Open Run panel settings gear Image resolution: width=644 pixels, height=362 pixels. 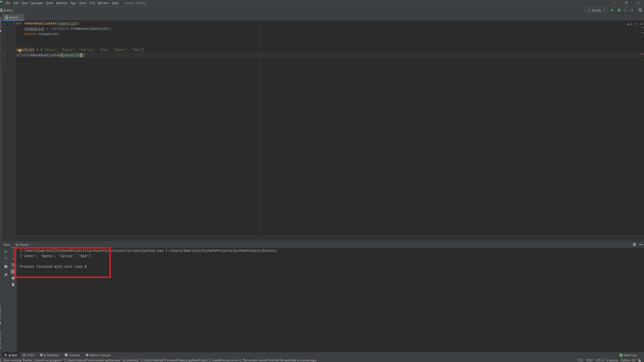coord(634,245)
